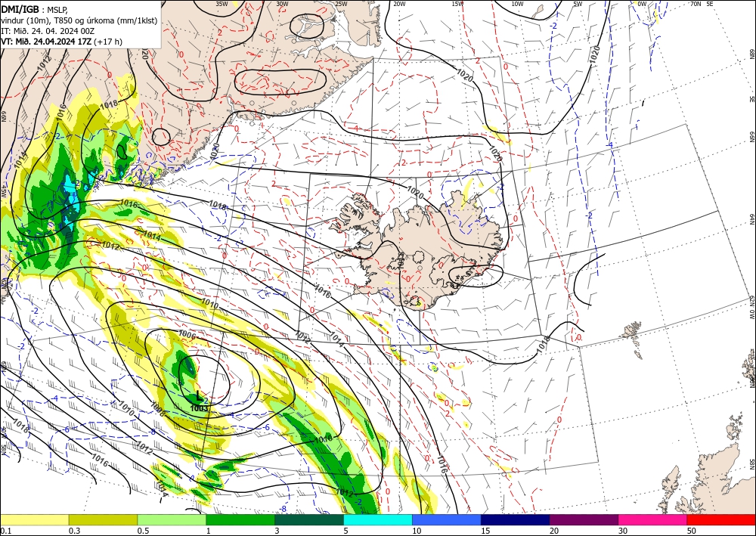
Task: Click the cyan 5–10 legend swatch
Action: [378, 519]
